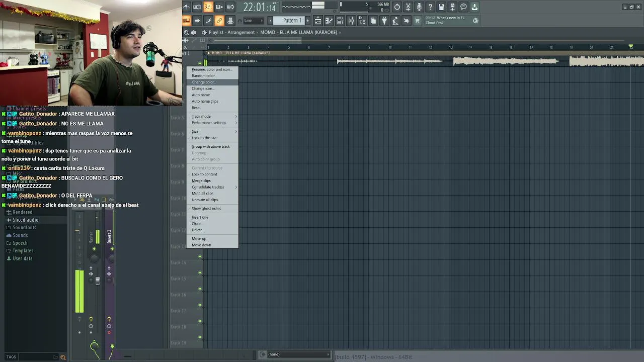This screenshot has width=644, height=362.
Task: Click Master track send knob at mixer bottom
Action: pos(94,346)
